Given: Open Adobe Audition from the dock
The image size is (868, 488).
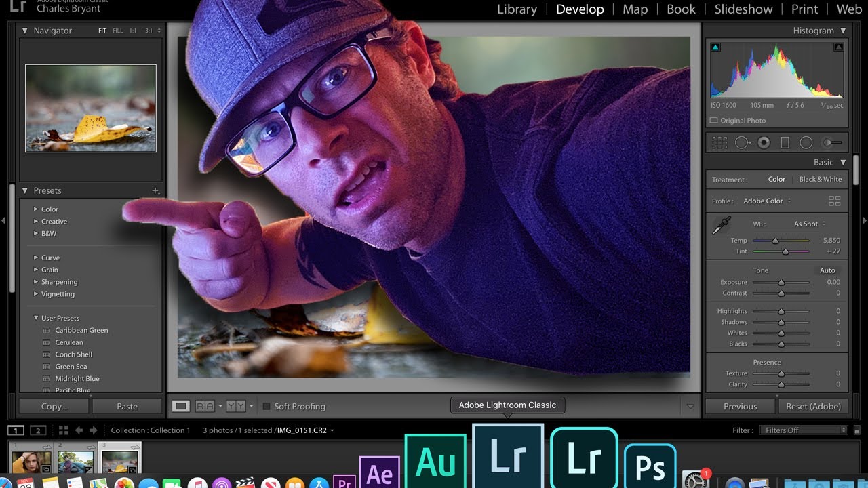Looking at the screenshot, I should 435,462.
